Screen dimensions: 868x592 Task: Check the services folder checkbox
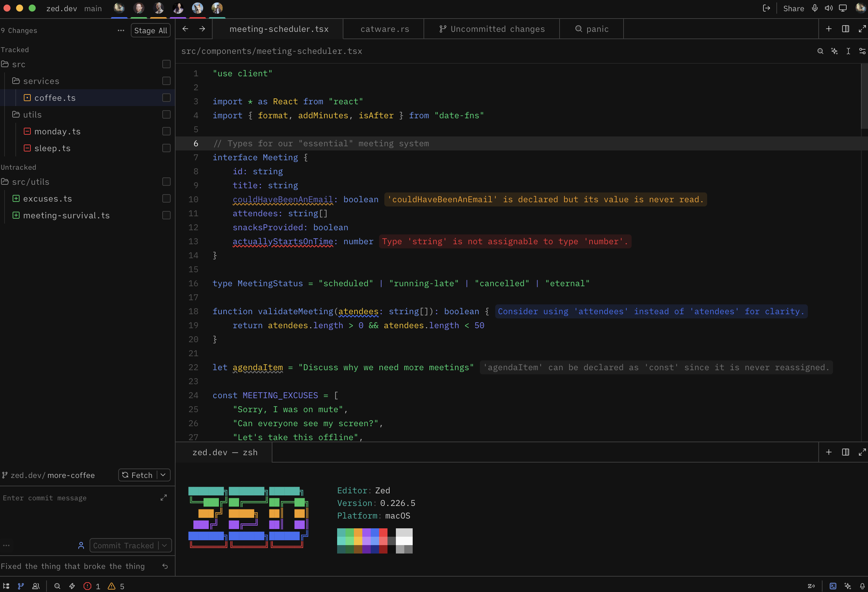click(x=166, y=81)
